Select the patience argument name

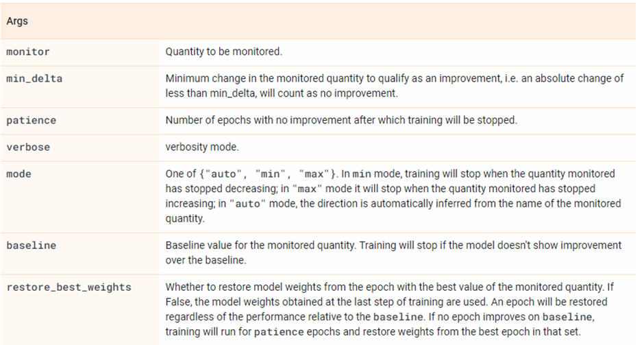click(x=32, y=121)
